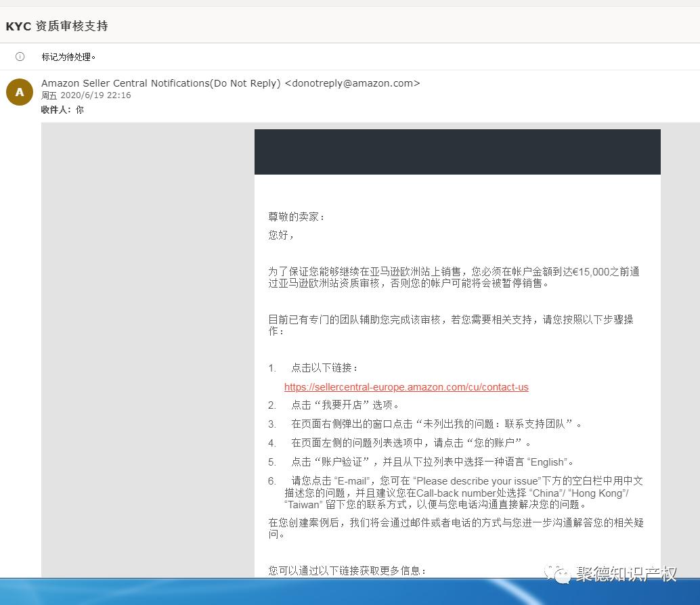Click the 标记为待处理 flag status text
This screenshot has width=700, height=605.
tap(68, 58)
